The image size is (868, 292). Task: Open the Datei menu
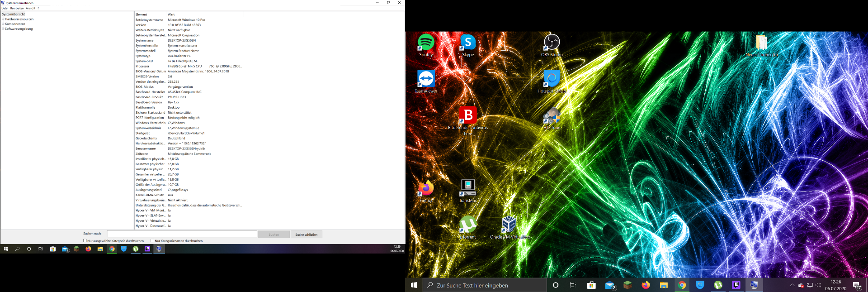coord(5,8)
